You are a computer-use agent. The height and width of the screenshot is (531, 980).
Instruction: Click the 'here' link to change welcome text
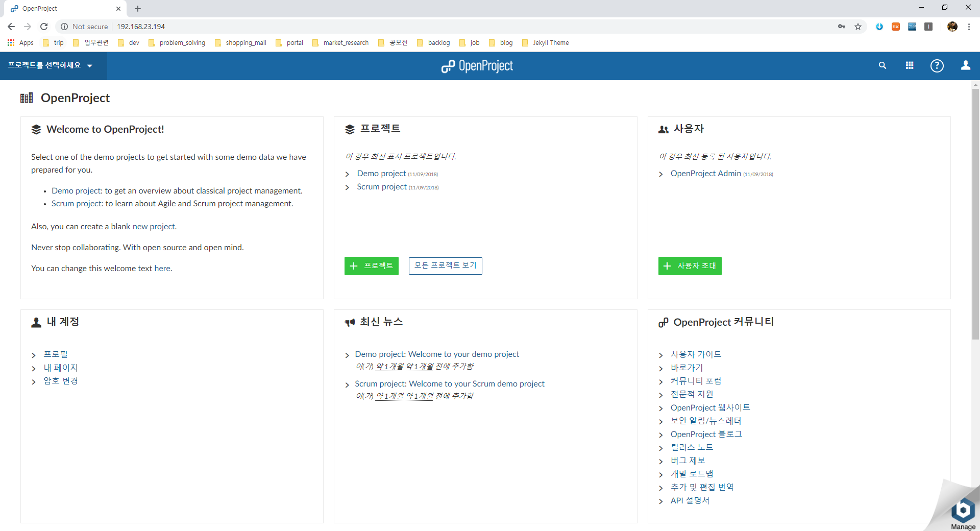(x=162, y=268)
